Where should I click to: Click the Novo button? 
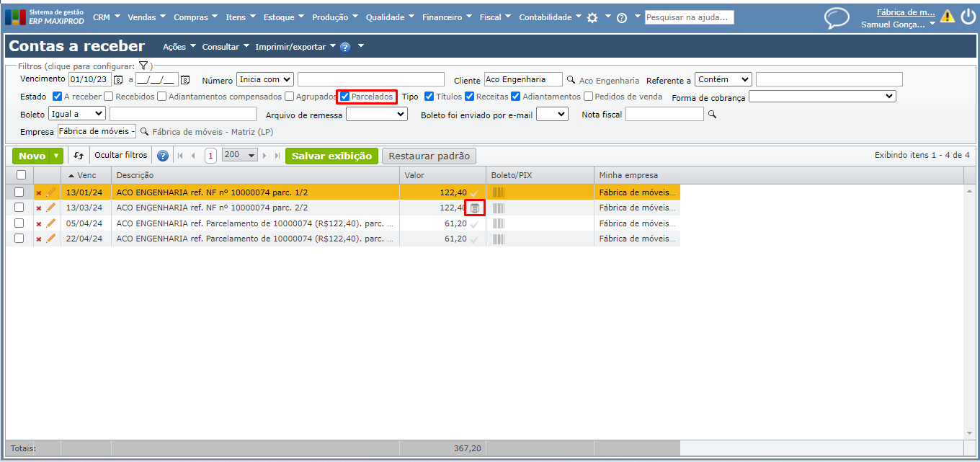click(32, 156)
